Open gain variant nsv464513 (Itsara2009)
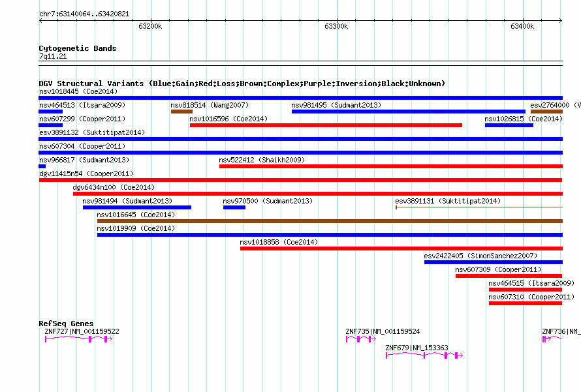581x392 pixels. 51,112
